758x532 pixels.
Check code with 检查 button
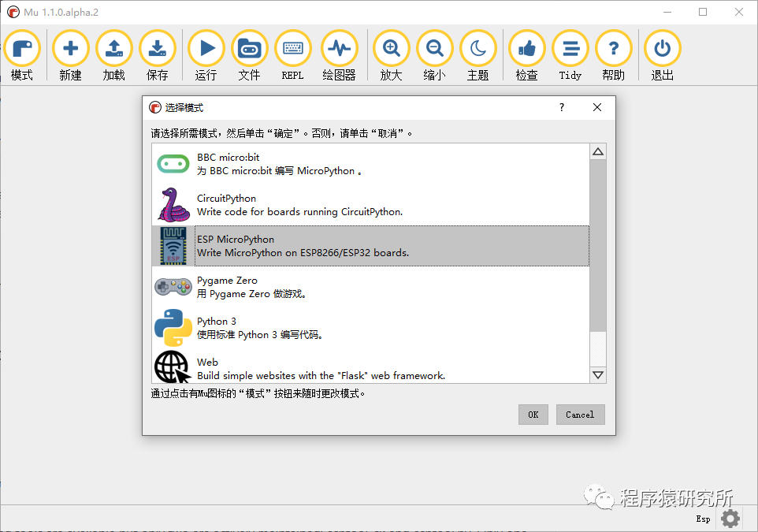[x=527, y=56]
